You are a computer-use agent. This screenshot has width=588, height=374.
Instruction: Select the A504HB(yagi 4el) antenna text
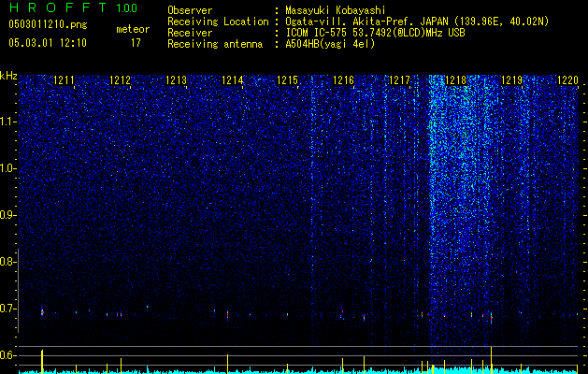coord(330,44)
